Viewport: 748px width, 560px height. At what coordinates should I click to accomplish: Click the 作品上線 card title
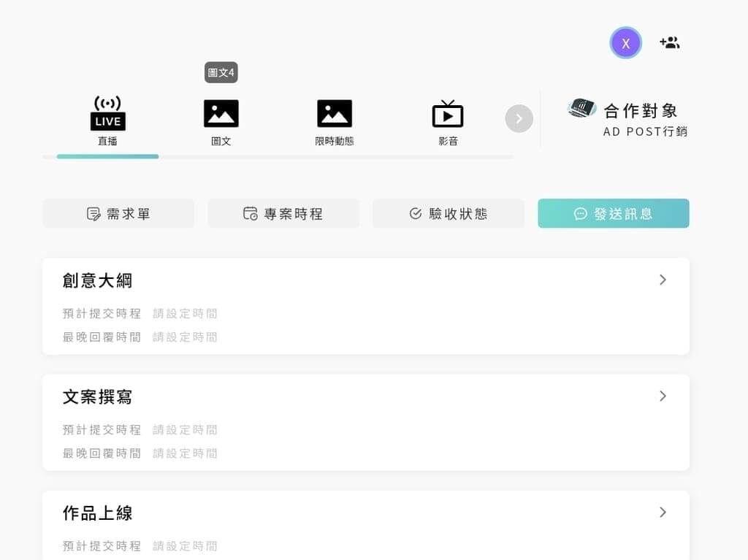tap(97, 513)
